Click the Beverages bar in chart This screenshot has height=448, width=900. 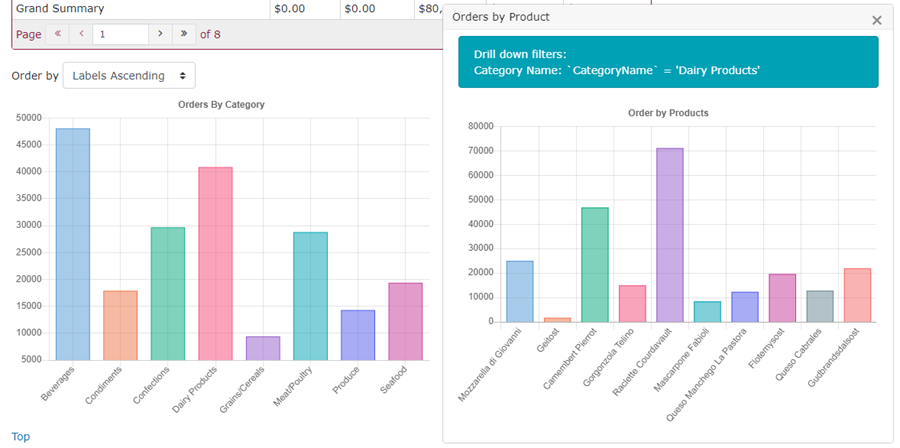tap(73, 243)
